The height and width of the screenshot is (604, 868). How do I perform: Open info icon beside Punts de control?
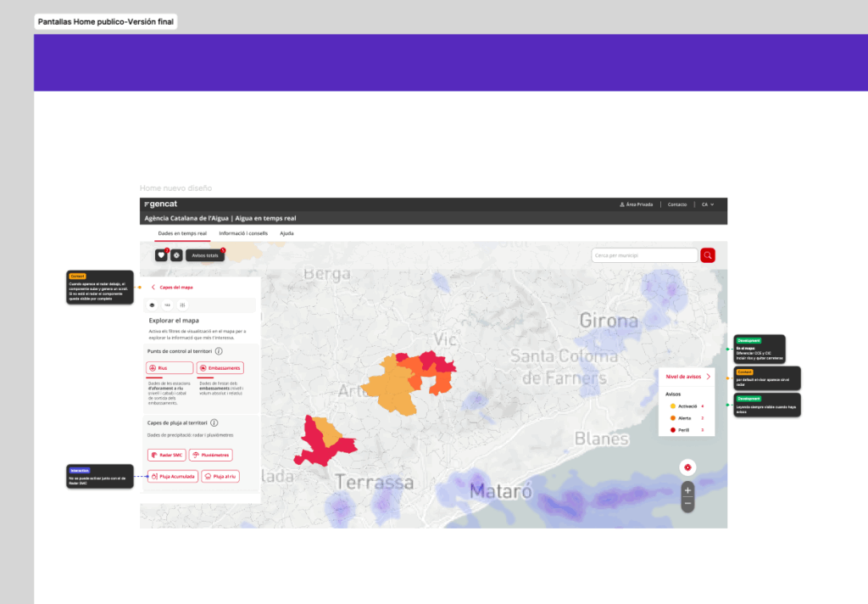click(x=219, y=351)
